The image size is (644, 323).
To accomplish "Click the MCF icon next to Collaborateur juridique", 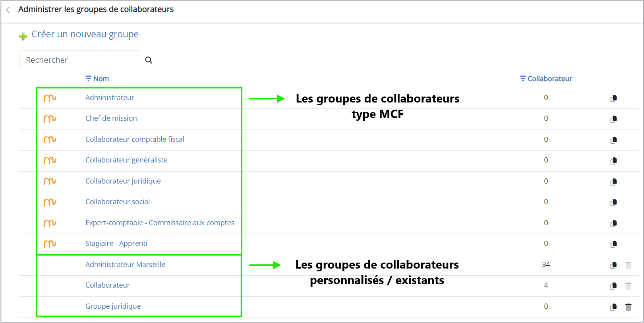I will pos(50,181).
